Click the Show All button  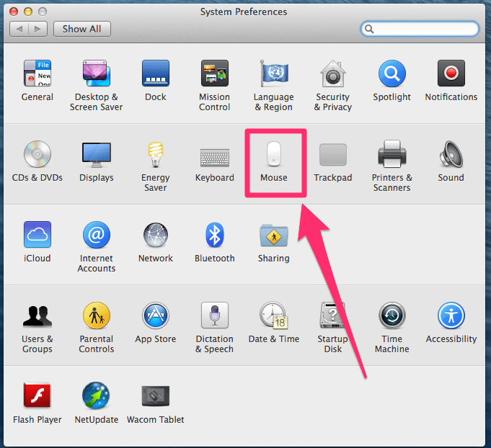pos(82,29)
